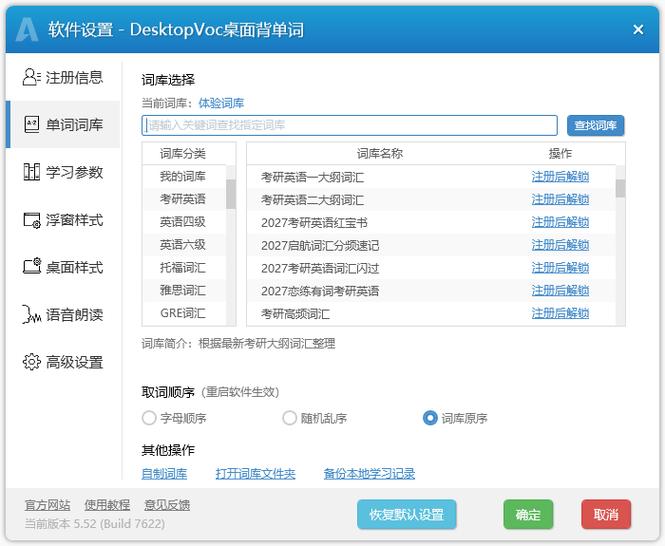Go to the 浮窗样式 tab
Screen dimensions: 665x546
63,220
